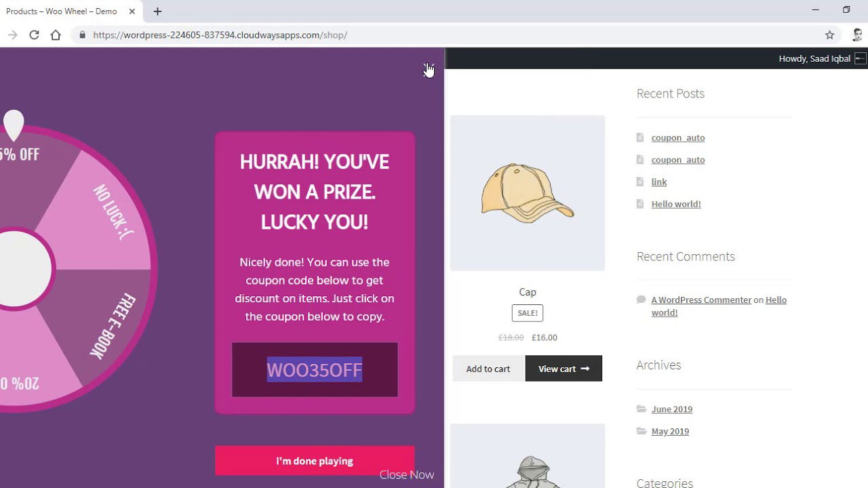Bookmark this page with the star icon
The width and height of the screenshot is (868, 488).
click(x=829, y=35)
